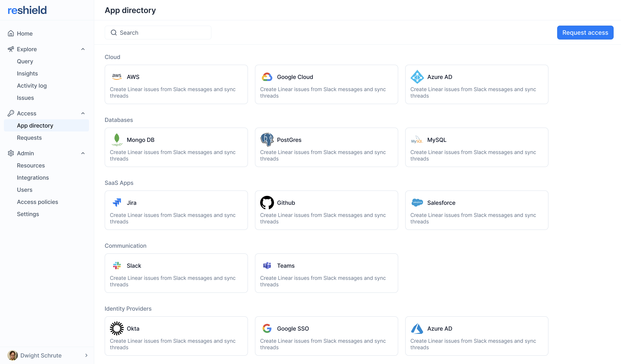
Task: Open the Activity log page
Action: click(32, 85)
